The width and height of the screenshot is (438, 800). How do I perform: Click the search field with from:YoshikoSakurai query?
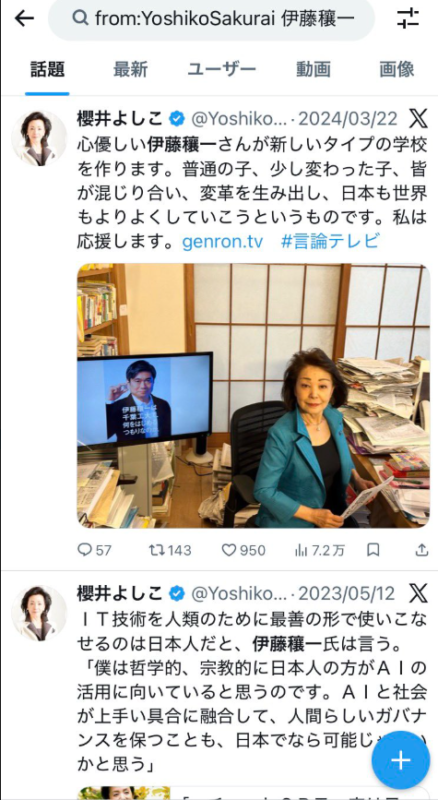click(211, 19)
